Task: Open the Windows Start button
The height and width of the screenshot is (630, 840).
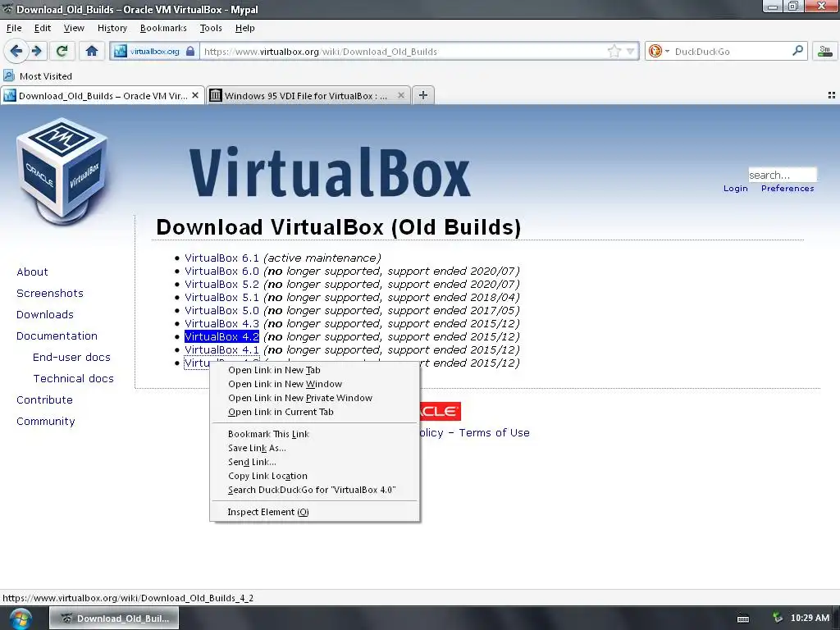Action: click(x=21, y=619)
